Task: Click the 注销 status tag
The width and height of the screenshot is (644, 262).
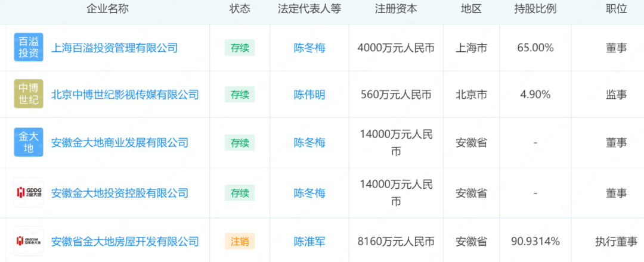Action: click(x=240, y=241)
